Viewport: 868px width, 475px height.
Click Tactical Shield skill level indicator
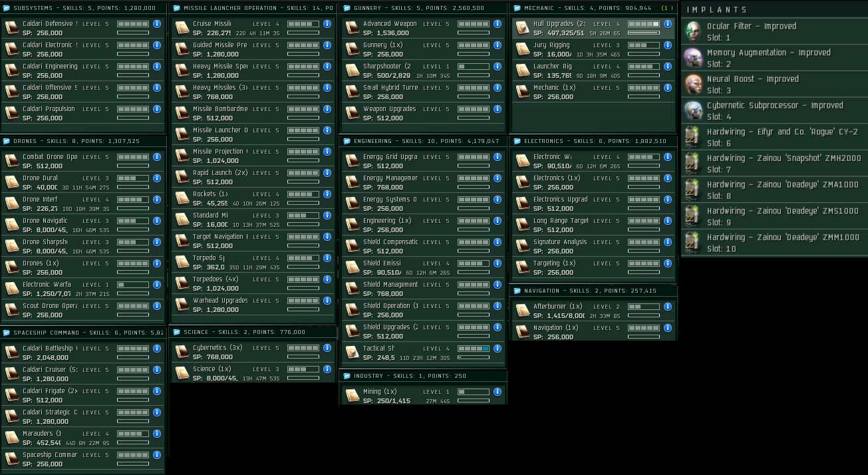pos(474,349)
